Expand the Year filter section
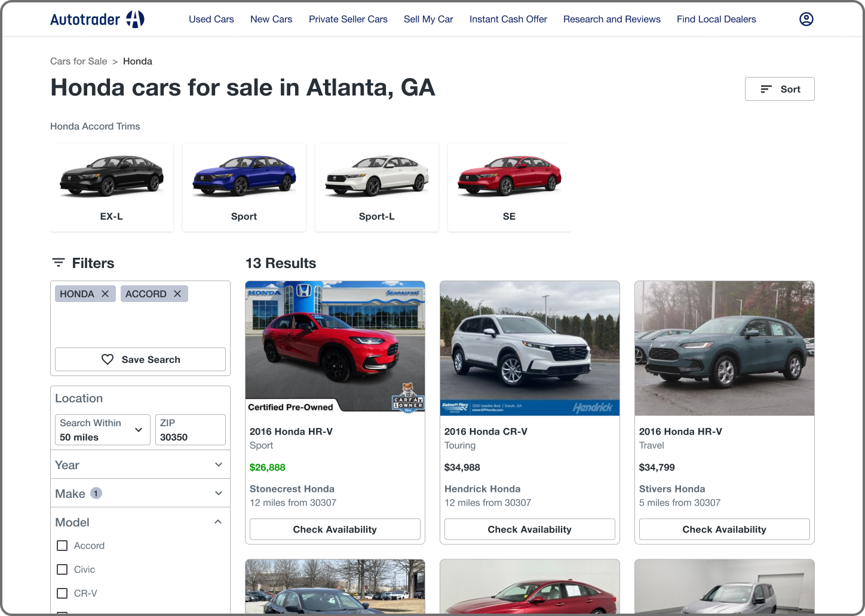865x616 pixels. click(x=218, y=465)
